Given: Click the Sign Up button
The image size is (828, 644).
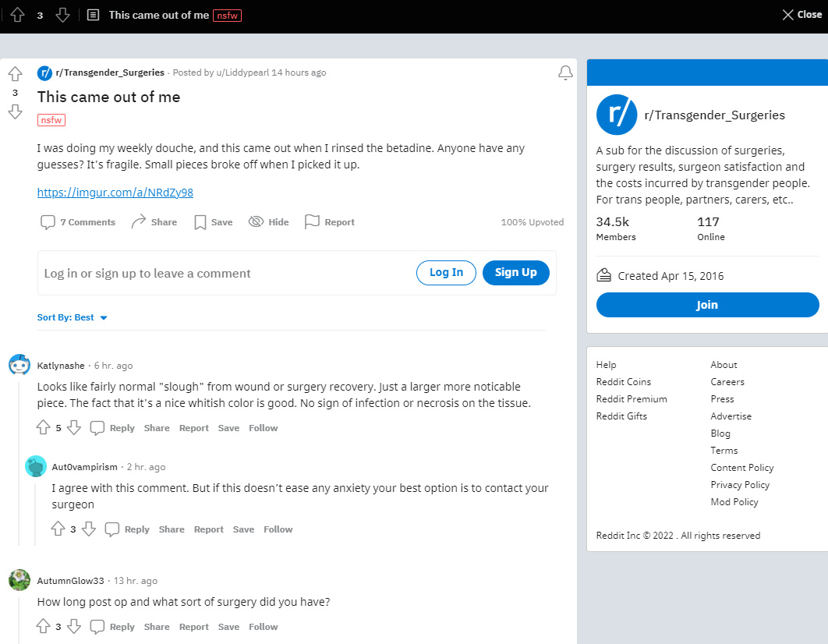Looking at the screenshot, I should point(516,273).
